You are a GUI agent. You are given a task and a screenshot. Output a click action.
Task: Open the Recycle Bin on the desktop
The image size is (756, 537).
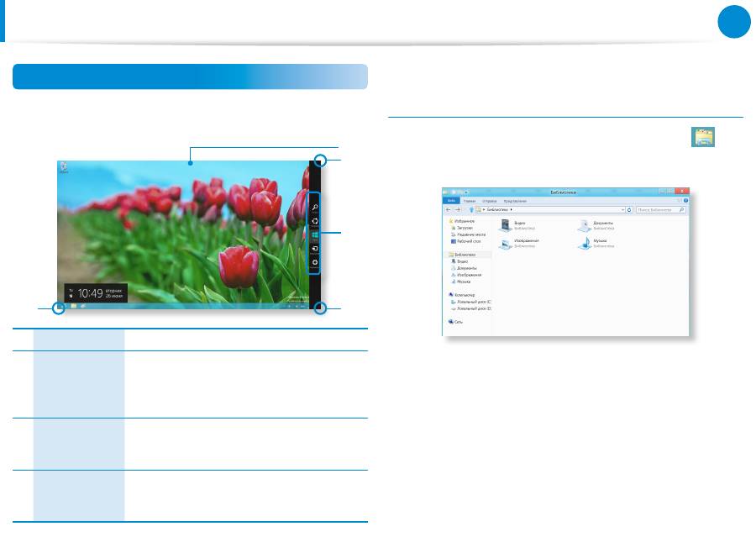[64, 166]
